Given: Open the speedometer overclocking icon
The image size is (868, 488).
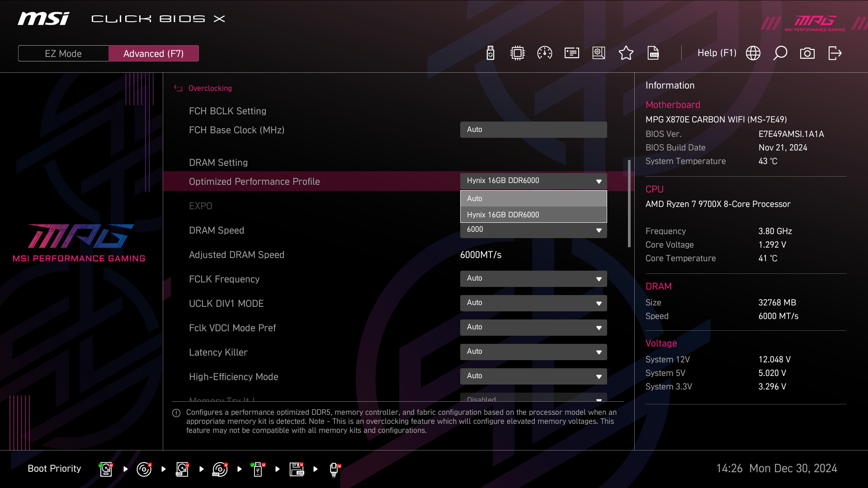Looking at the screenshot, I should [544, 53].
